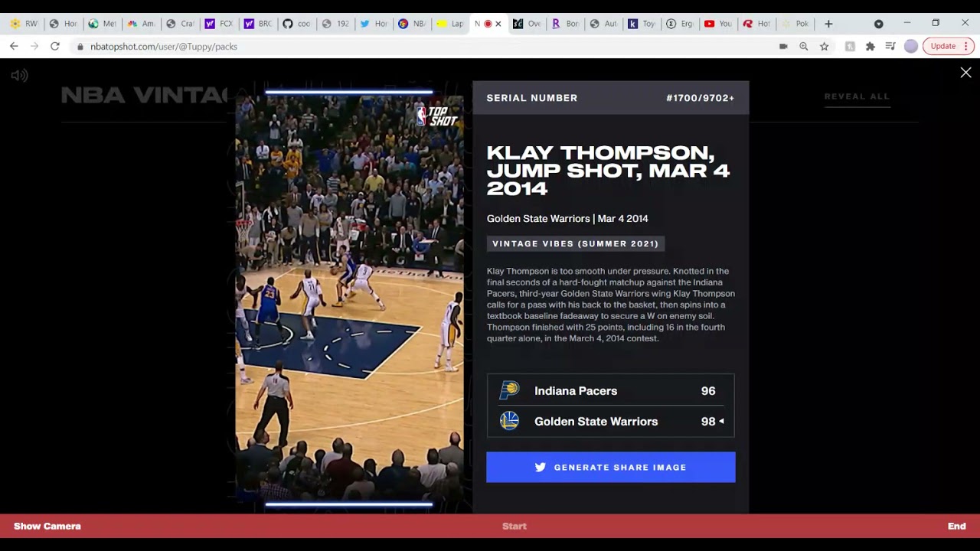
Task: Open the Extensions puzzle piece menu
Action: click(x=871, y=46)
